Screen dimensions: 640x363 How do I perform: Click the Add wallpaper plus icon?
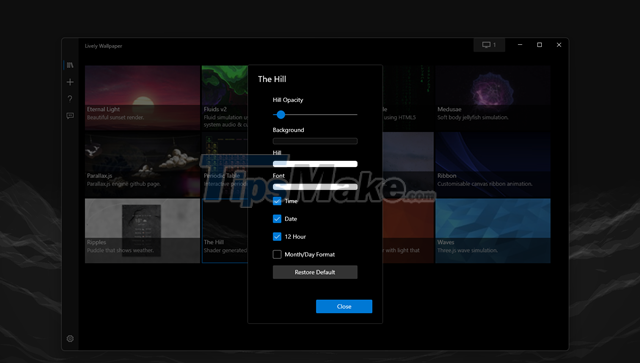click(70, 82)
